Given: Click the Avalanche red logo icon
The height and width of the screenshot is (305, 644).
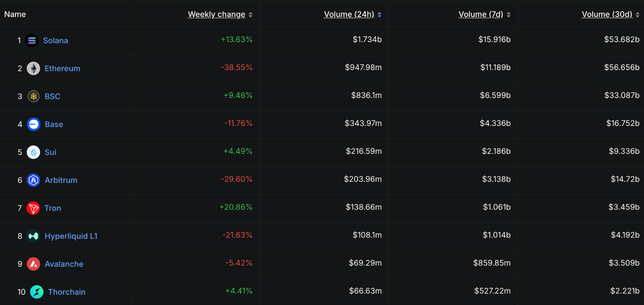Looking at the screenshot, I should click(x=33, y=264).
